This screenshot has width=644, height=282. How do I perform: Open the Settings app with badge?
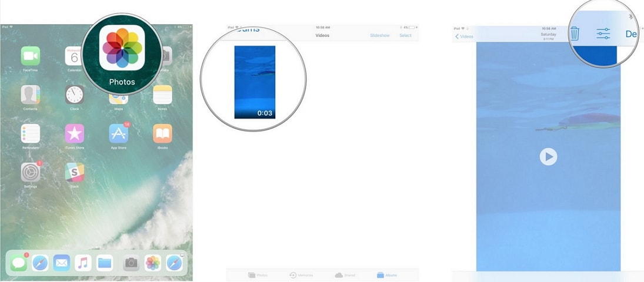[x=31, y=172]
